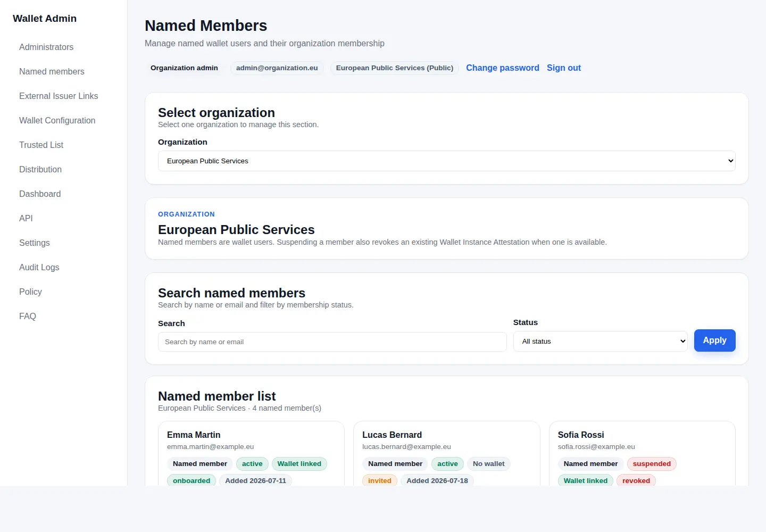The image size is (766, 532).
Task: Click the No wallet tag
Action: coord(489,464)
